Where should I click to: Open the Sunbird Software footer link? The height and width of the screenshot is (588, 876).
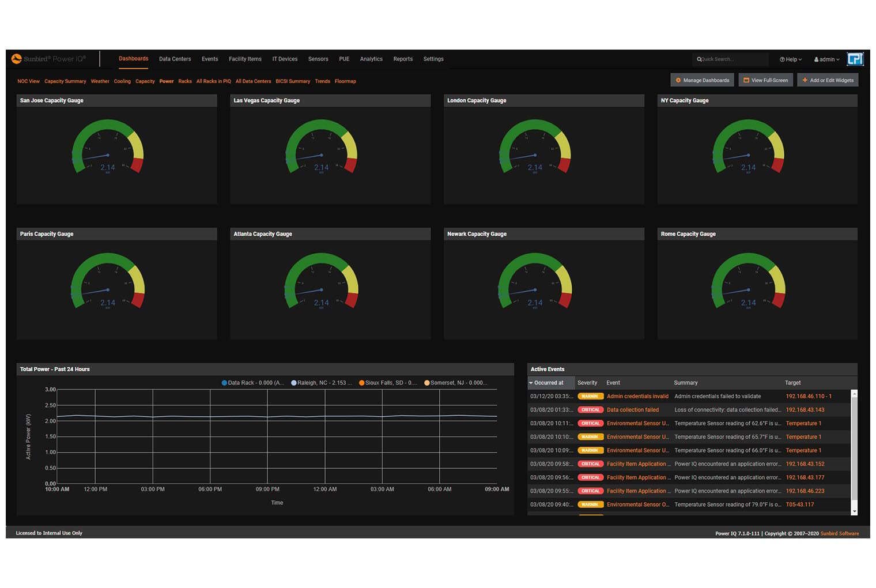[x=839, y=533]
